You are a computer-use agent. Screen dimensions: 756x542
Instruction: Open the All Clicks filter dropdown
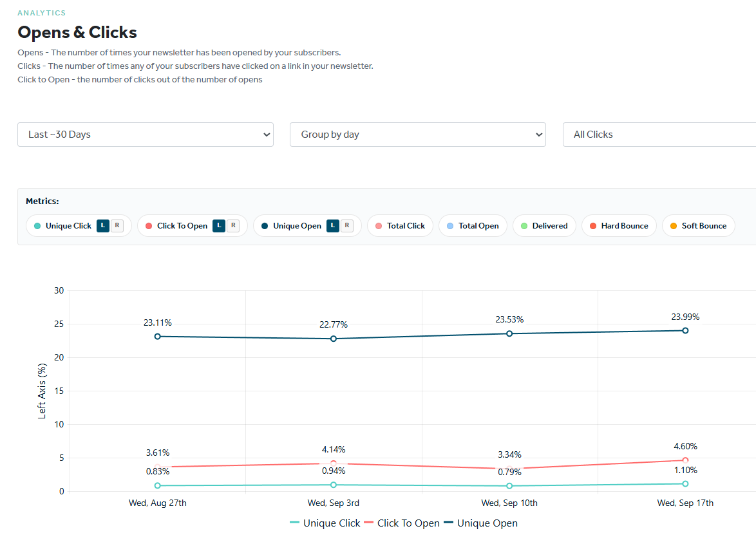659,135
